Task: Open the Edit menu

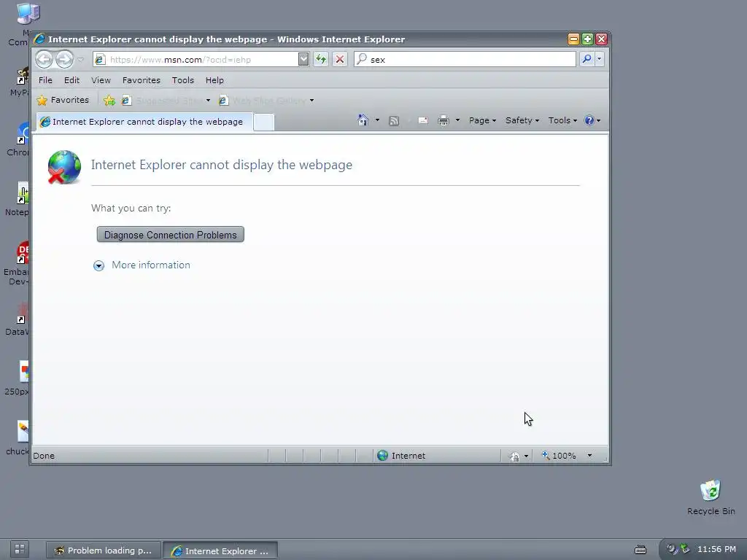Action: click(x=72, y=80)
